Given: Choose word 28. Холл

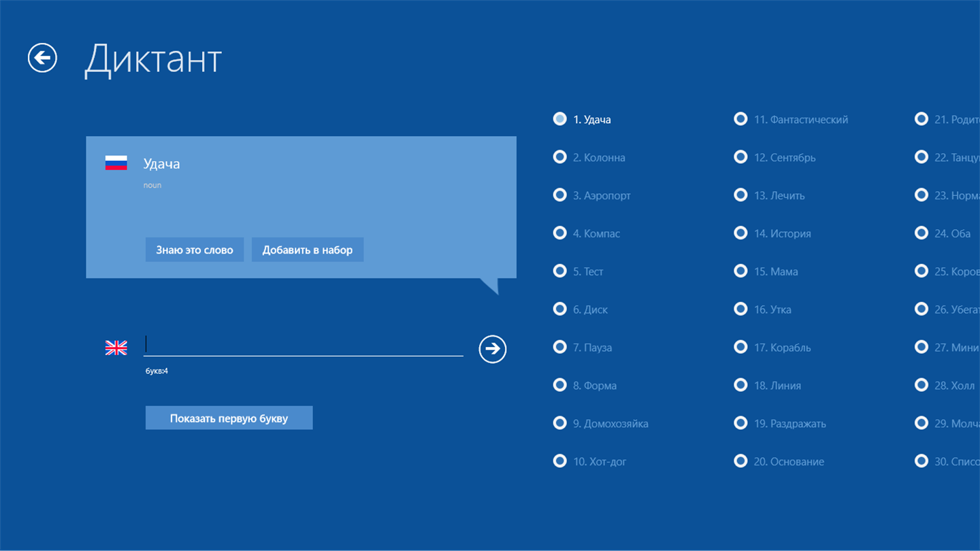Looking at the screenshot, I should [945, 386].
